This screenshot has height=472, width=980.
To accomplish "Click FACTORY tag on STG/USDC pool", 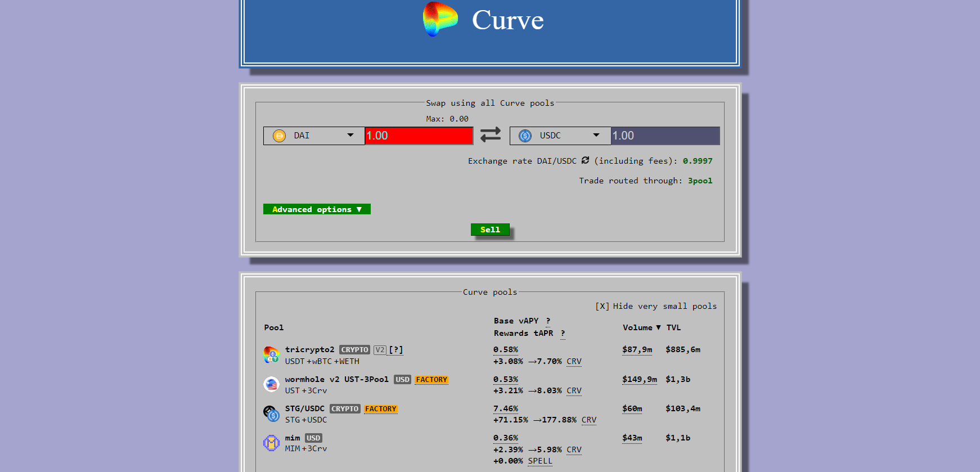I will pyautogui.click(x=381, y=409).
